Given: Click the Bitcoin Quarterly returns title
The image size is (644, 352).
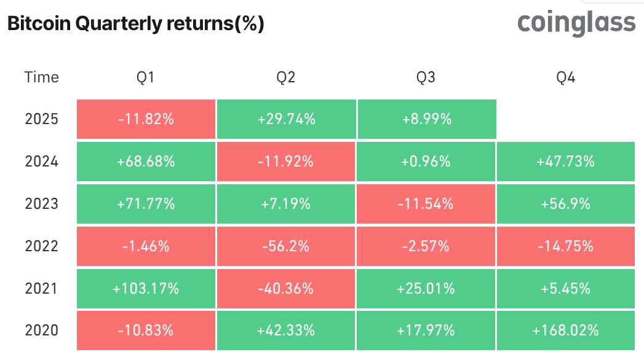Looking at the screenshot, I should pyautogui.click(x=135, y=24).
